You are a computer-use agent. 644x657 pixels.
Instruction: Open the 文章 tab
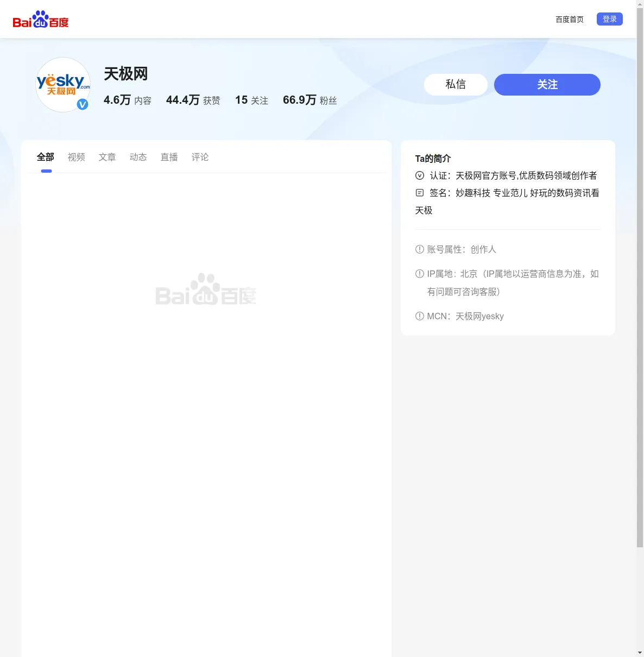click(108, 157)
